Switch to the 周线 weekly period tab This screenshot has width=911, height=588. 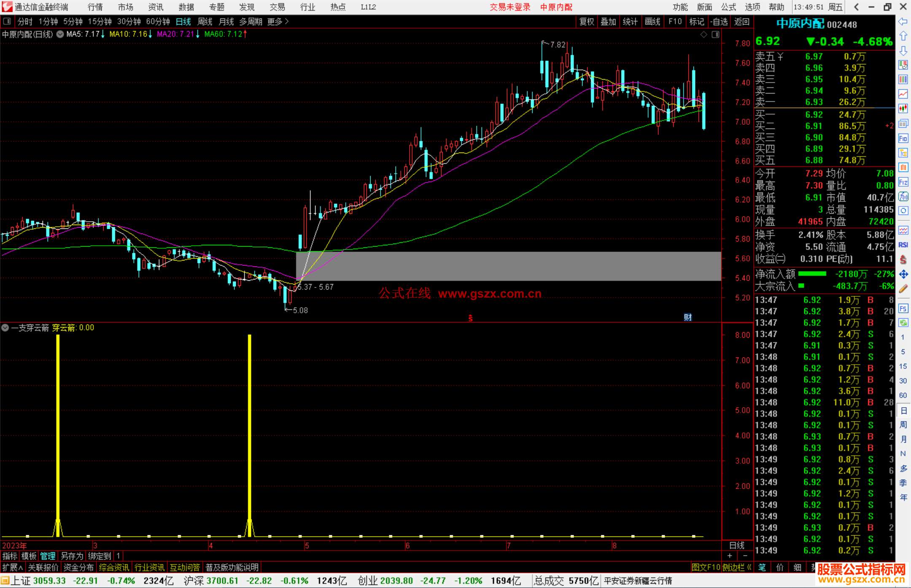click(x=205, y=21)
